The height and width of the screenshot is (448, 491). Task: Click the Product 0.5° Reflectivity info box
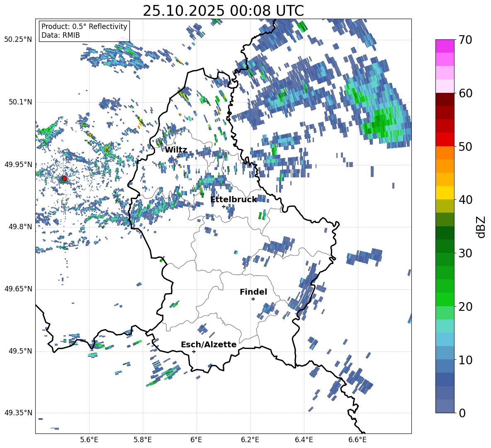click(x=84, y=31)
